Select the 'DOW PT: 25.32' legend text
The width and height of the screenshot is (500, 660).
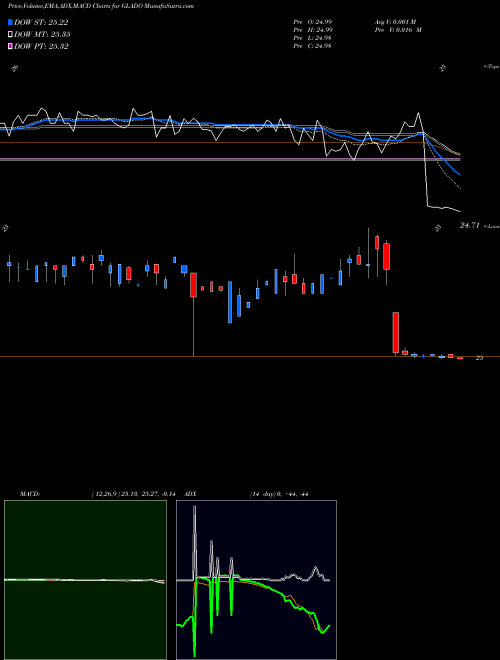(41, 46)
